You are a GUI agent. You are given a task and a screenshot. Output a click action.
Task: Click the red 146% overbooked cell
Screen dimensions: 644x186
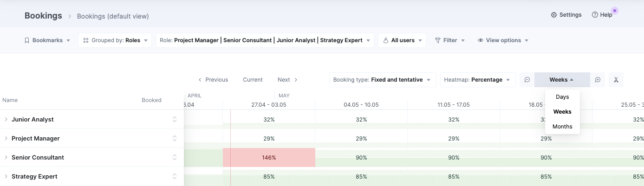coord(269,158)
